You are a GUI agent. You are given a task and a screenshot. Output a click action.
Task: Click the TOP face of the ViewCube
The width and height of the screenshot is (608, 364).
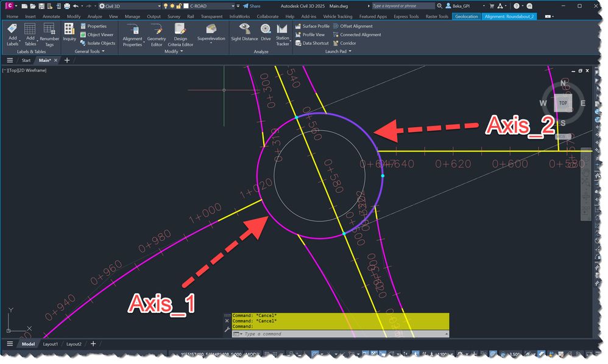(x=563, y=103)
